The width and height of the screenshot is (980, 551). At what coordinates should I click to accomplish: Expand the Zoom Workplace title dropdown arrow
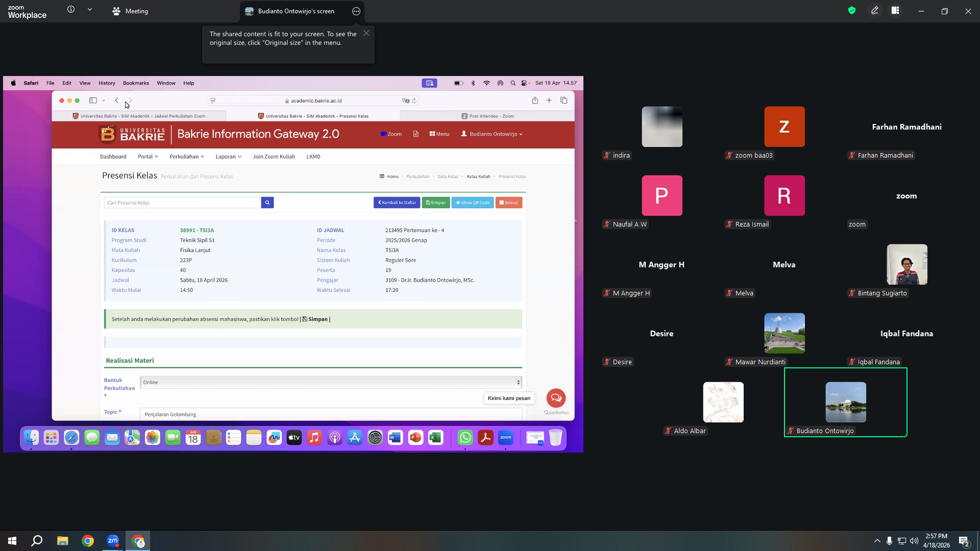(90, 10)
